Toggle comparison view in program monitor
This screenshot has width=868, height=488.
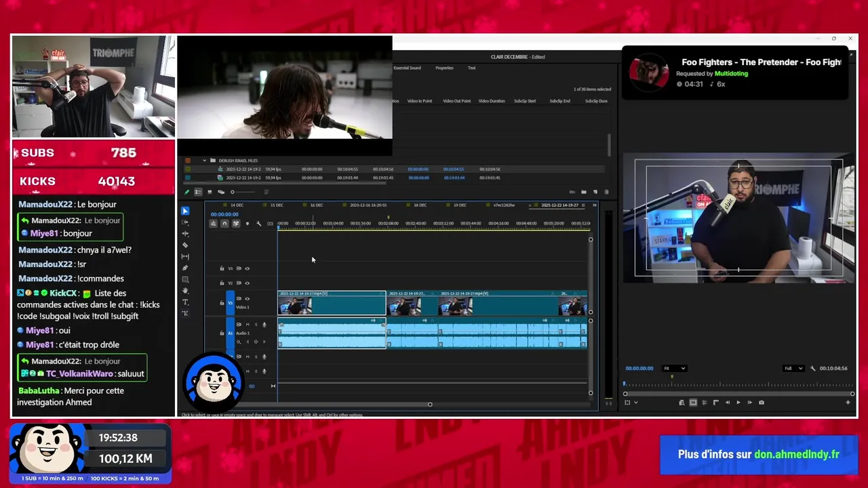coord(682,403)
